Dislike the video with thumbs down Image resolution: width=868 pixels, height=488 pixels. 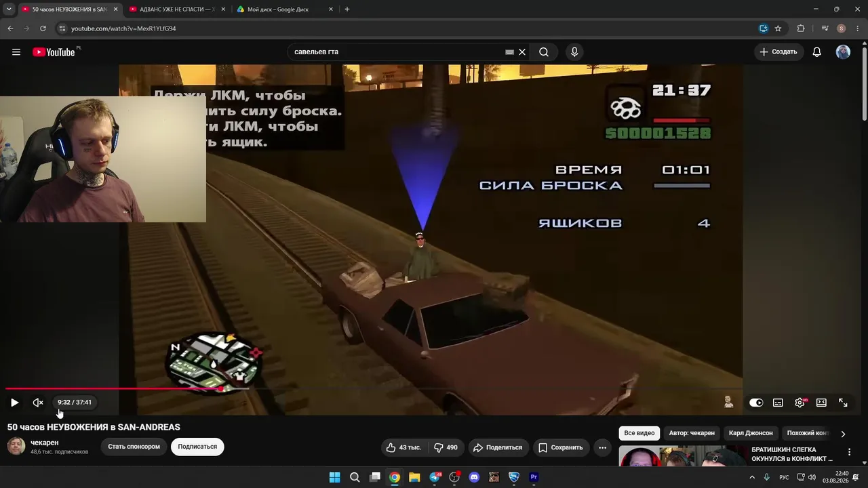pos(446,447)
